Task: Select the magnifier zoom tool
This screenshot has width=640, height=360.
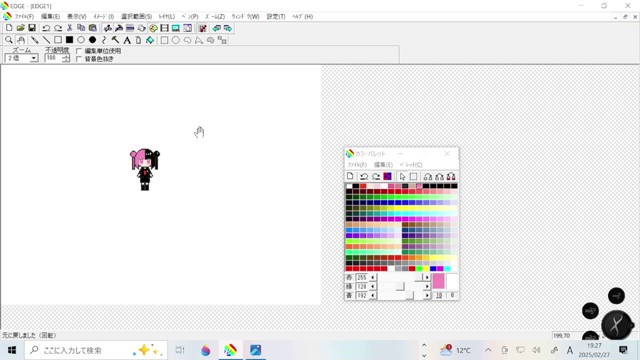Action: pyautogui.click(x=9, y=40)
